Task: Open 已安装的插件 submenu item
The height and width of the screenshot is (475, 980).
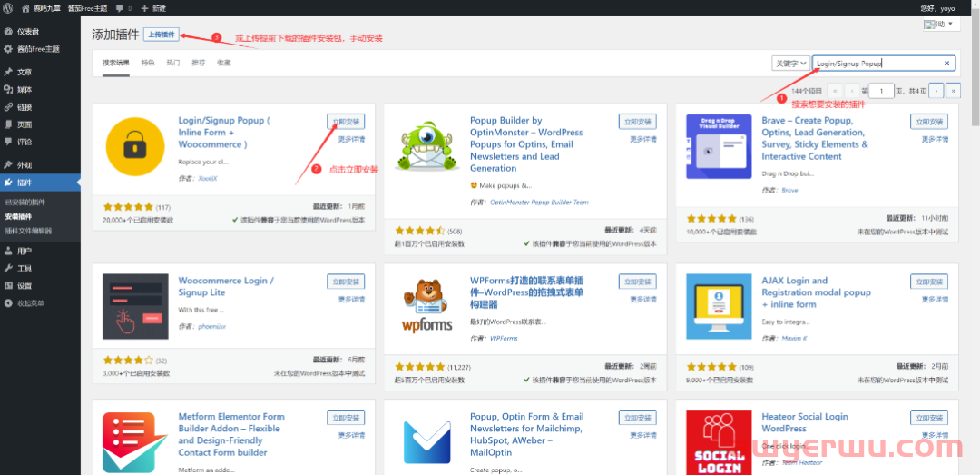Action: (25, 203)
